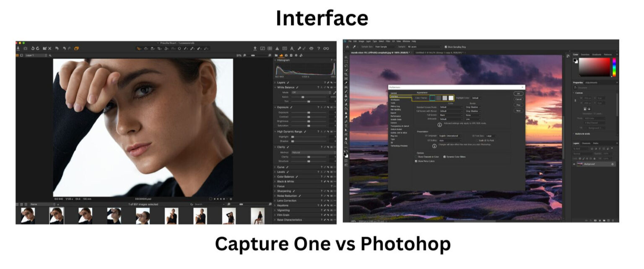This screenshot has width=644, height=269.
Task: Select Interface in the Preferences sidebar
Action: click(x=394, y=96)
